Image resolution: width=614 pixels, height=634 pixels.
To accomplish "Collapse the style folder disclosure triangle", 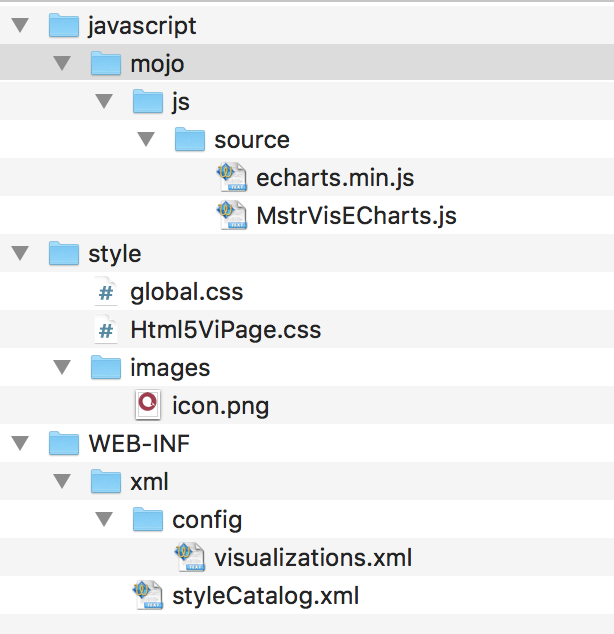I will [x=20, y=254].
